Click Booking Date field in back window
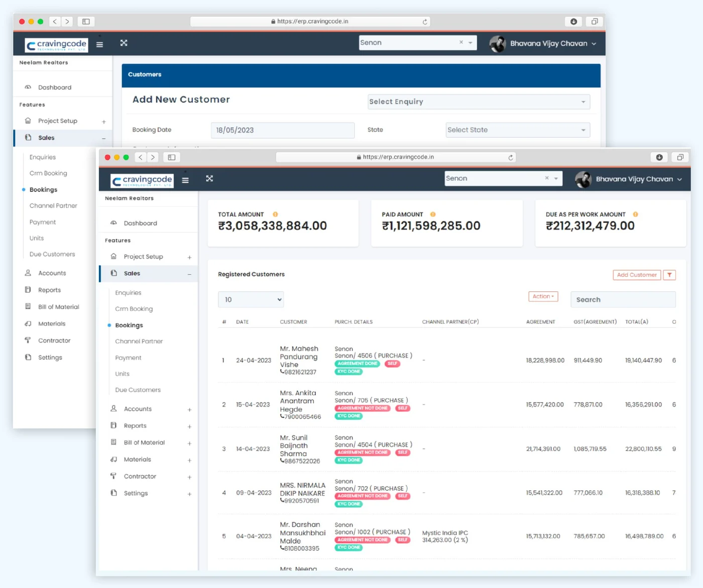 pyautogui.click(x=283, y=130)
